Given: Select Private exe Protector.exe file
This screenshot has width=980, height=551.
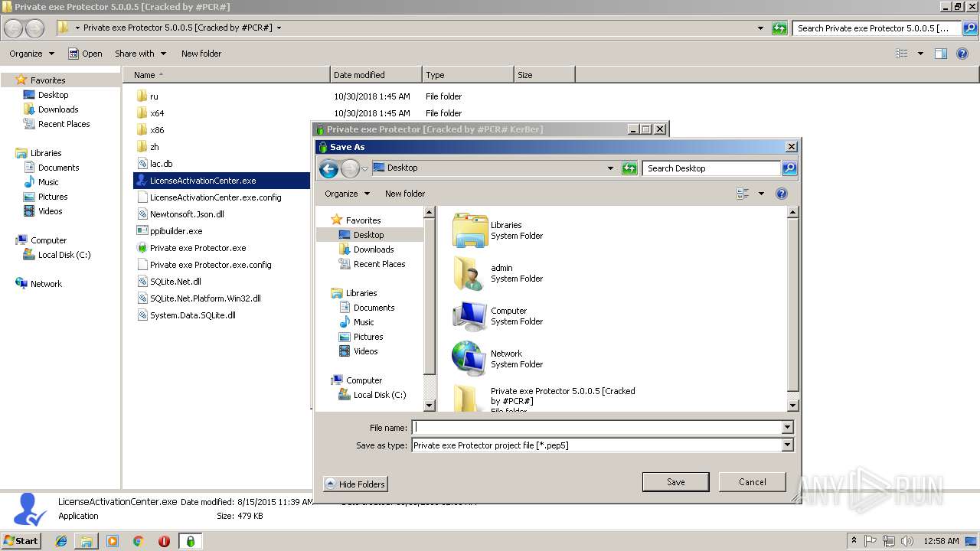Looking at the screenshot, I should (198, 248).
